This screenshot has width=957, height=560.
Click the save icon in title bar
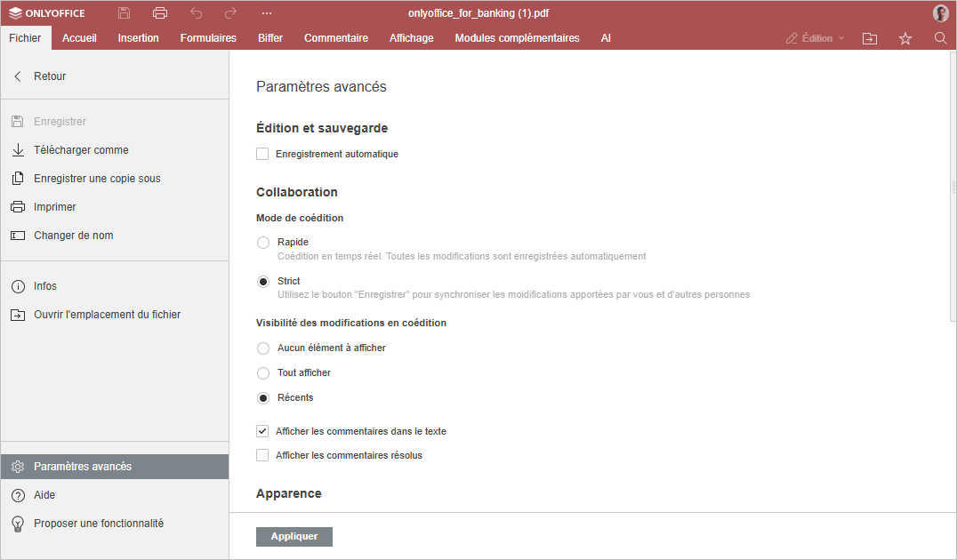tap(125, 13)
